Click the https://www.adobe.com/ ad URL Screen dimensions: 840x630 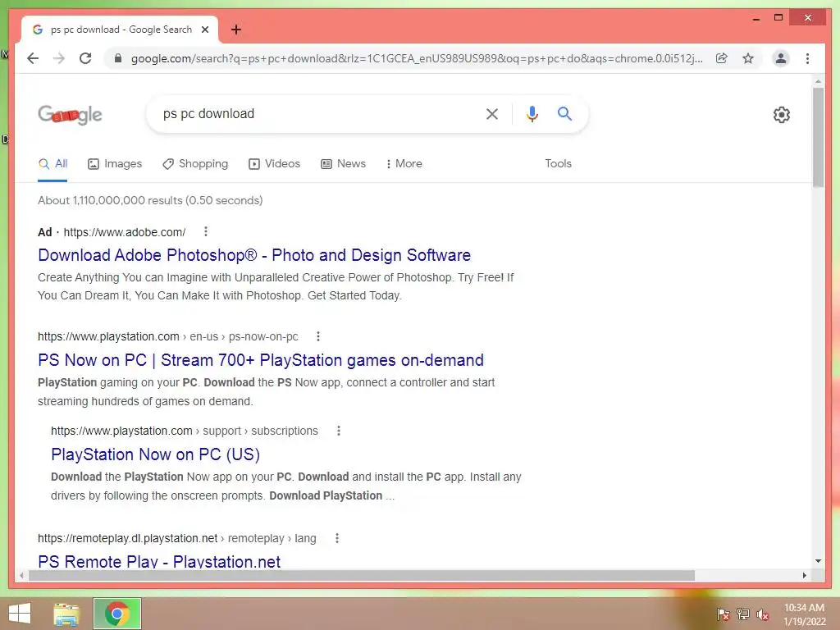click(x=125, y=232)
